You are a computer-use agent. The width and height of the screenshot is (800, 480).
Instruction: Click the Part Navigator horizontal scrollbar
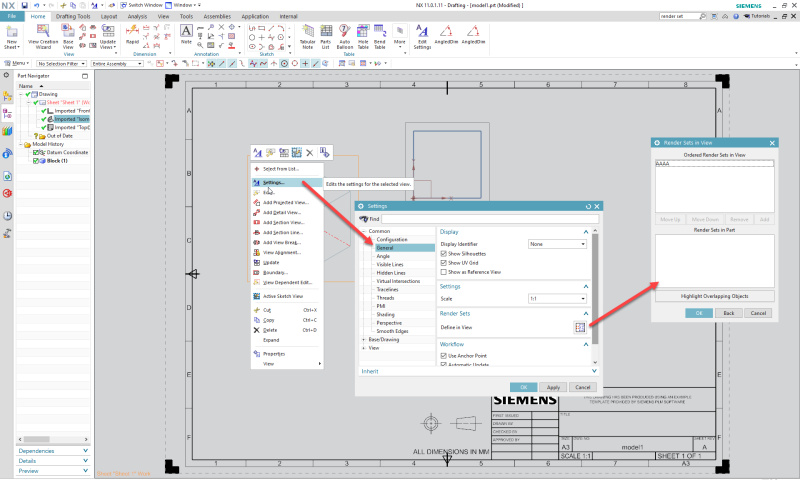(36, 439)
